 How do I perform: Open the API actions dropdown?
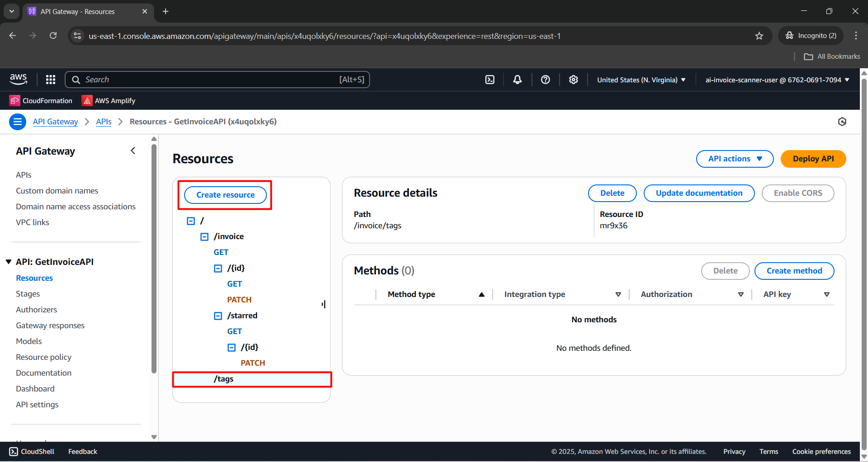pyautogui.click(x=734, y=159)
